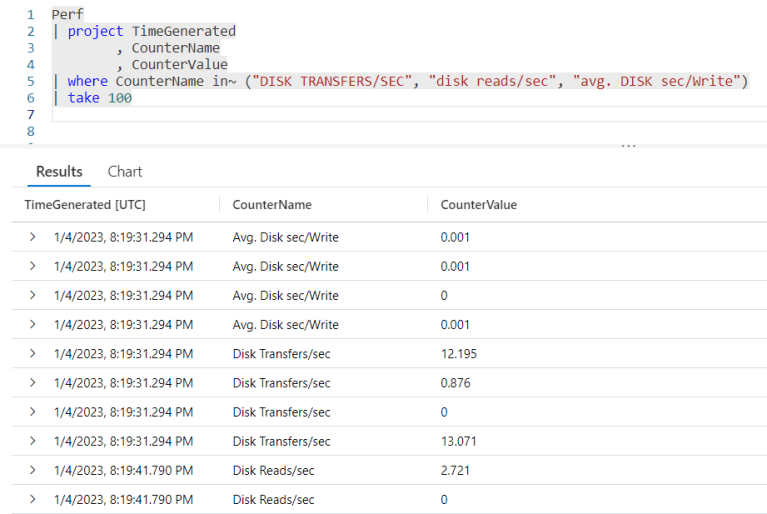767x514 pixels.
Task: Expand the Disk Reads/sec row with value 2.721
Action: [x=32, y=470]
